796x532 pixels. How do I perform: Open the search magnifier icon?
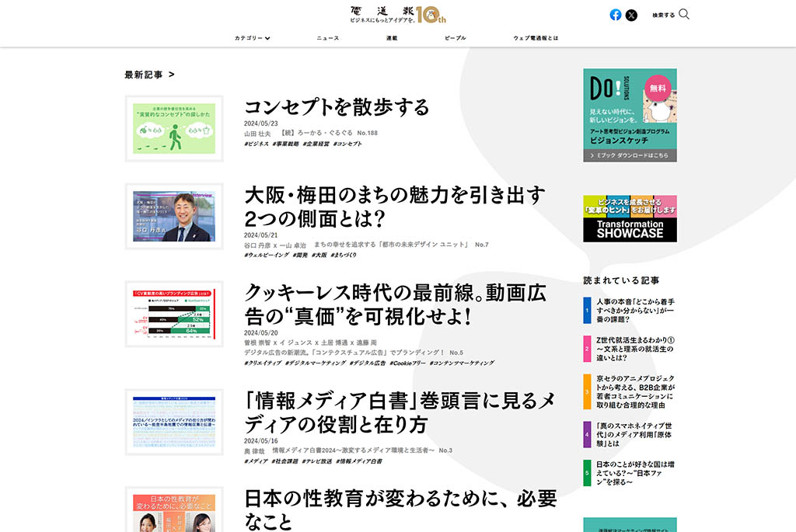[x=683, y=13]
